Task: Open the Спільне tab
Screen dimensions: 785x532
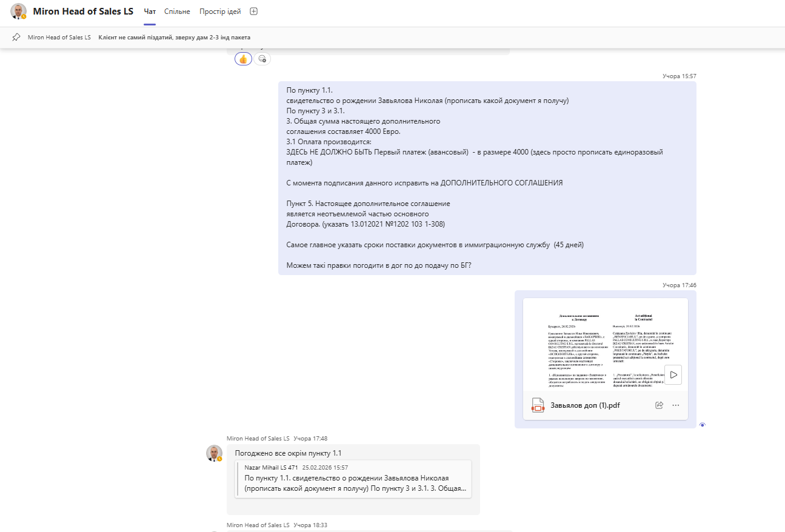Action: (177, 12)
